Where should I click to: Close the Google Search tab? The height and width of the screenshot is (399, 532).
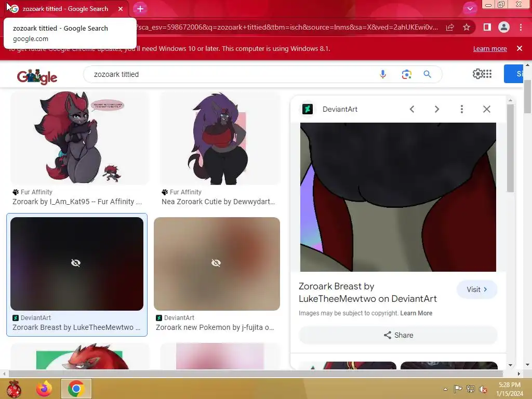pyautogui.click(x=121, y=9)
